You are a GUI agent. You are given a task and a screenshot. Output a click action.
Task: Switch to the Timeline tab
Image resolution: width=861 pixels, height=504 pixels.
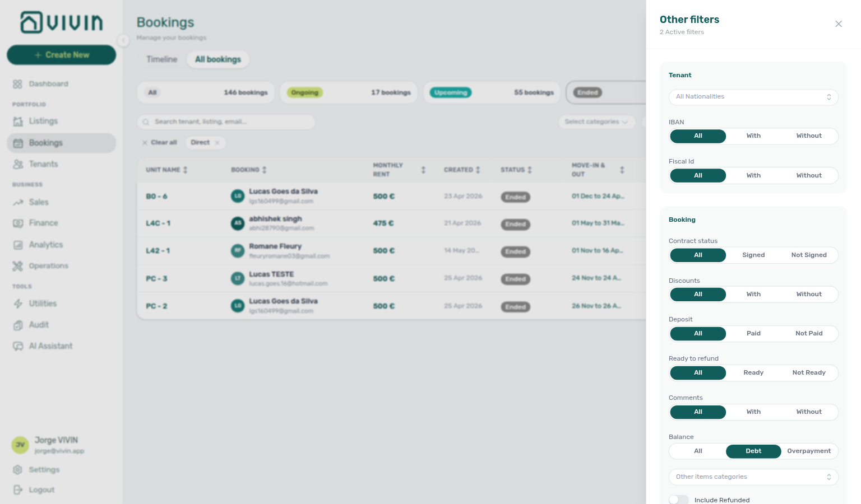(x=161, y=59)
